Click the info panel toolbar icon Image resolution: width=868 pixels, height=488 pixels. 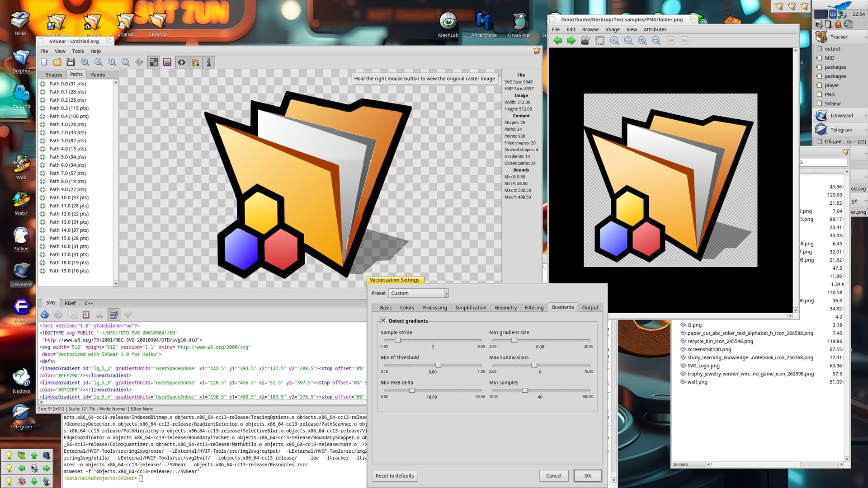(x=209, y=62)
